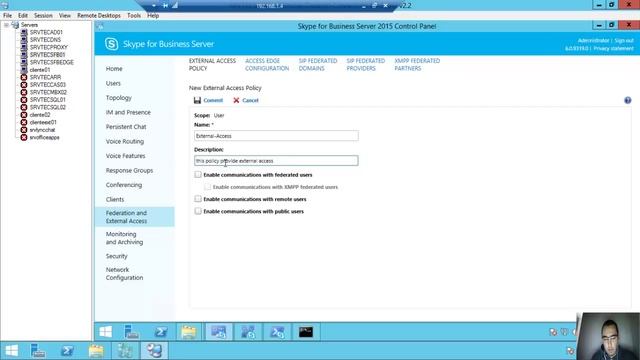Open the Edit menu
The image size is (640, 360).
point(23,16)
